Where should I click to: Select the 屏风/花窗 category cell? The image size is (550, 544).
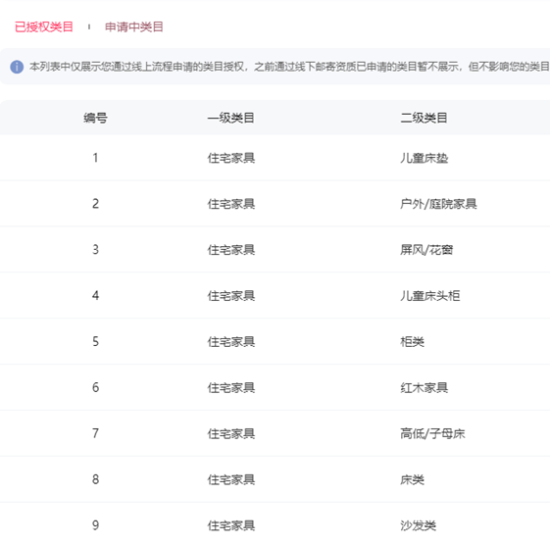pos(427,250)
